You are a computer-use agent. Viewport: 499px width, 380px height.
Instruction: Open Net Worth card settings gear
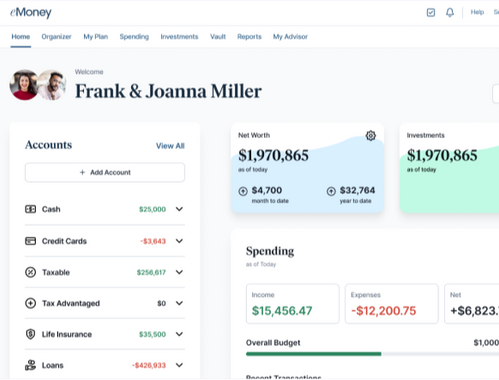371,136
